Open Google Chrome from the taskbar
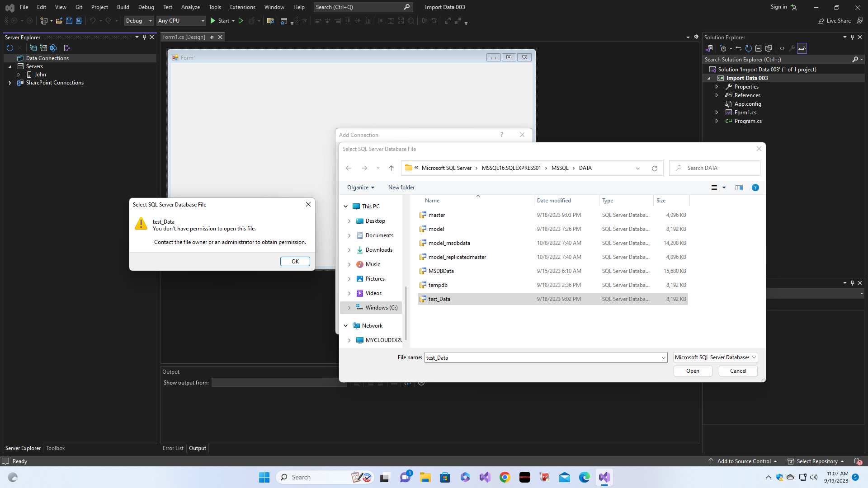868x488 pixels. [505, 477]
